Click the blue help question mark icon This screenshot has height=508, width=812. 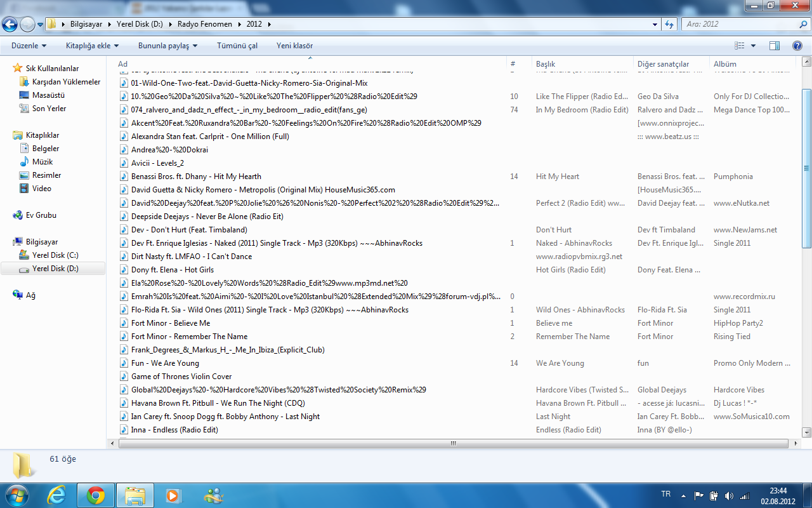coord(797,46)
